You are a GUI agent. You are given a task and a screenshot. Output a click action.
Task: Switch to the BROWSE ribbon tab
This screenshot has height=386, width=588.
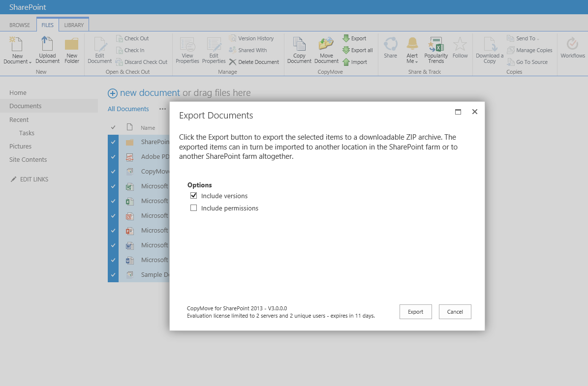coord(20,25)
